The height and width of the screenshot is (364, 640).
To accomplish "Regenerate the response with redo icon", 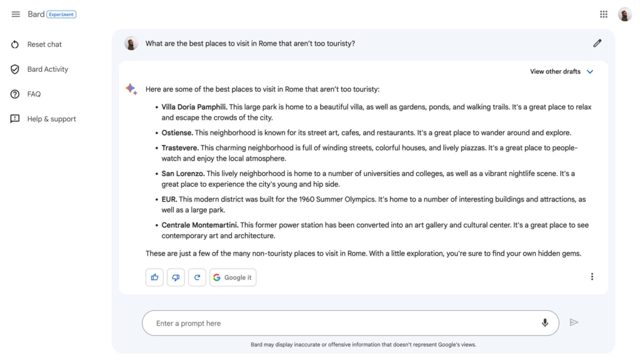I will tap(197, 277).
